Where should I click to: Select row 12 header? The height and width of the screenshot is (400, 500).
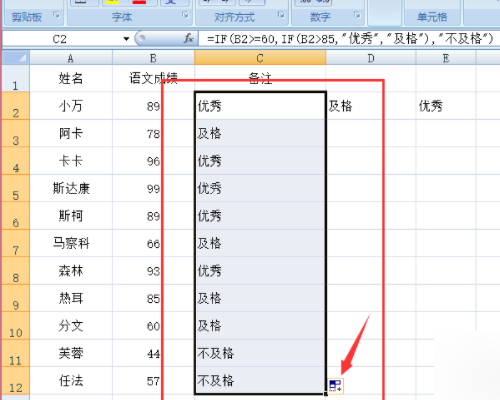(x=16, y=381)
